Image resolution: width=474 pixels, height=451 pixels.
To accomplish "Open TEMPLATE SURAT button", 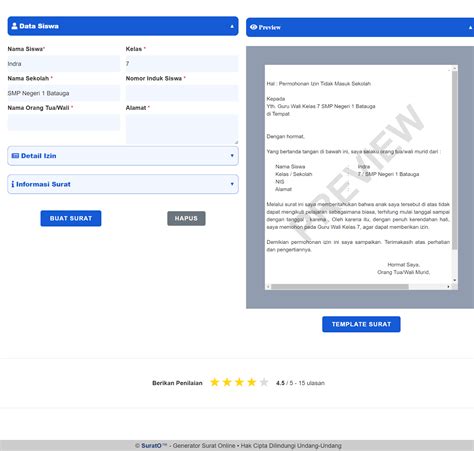I will (361, 324).
